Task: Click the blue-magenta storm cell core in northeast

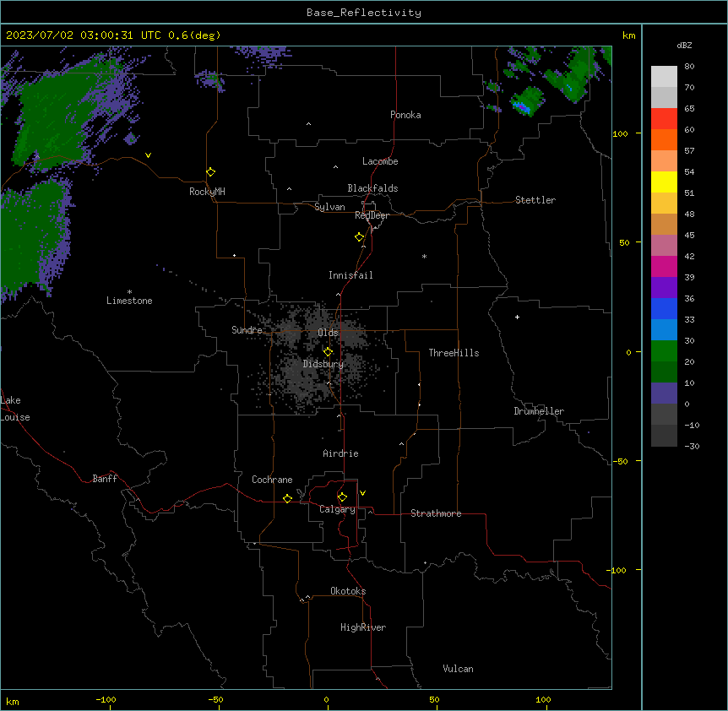Action: [x=522, y=107]
